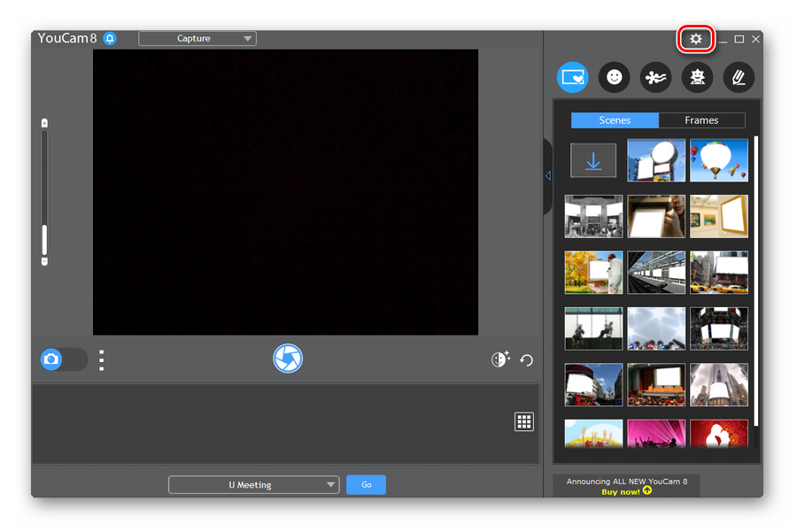Choose the yellow taxi street scene
The width and height of the screenshot is (797, 532).
click(719, 273)
